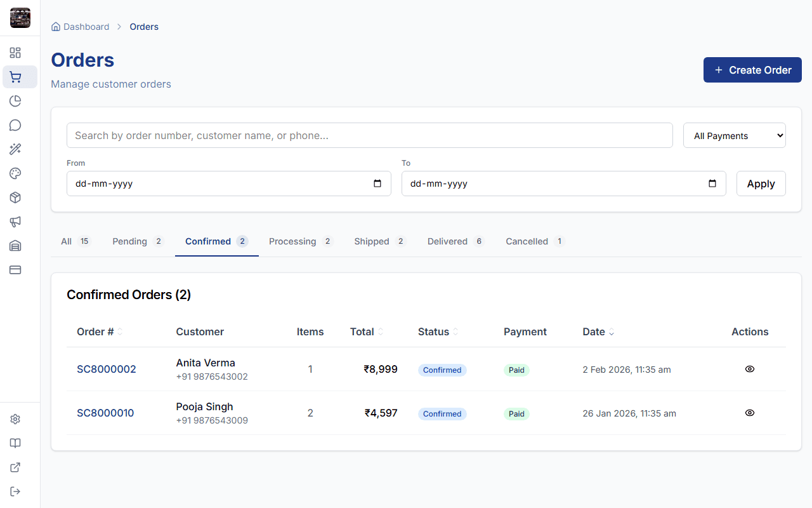
Task: Open the chat bubble messages icon
Action: pyautogui.click(x=15, y=125)
